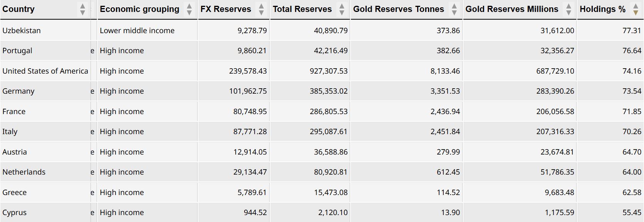Select Germany's country name cell
Image resolution: width=644 pixels, height=222 pixels.
coord(18,91)
